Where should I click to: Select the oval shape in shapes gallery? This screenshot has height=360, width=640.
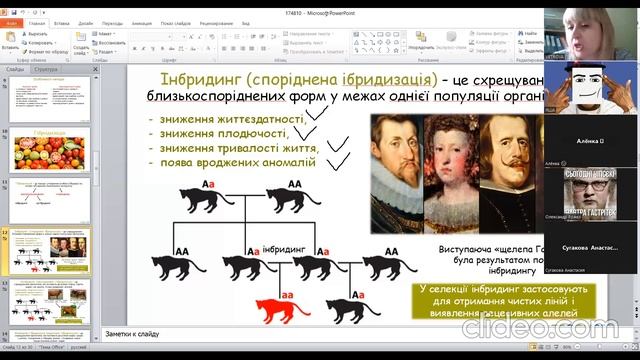tap(388, 35)
